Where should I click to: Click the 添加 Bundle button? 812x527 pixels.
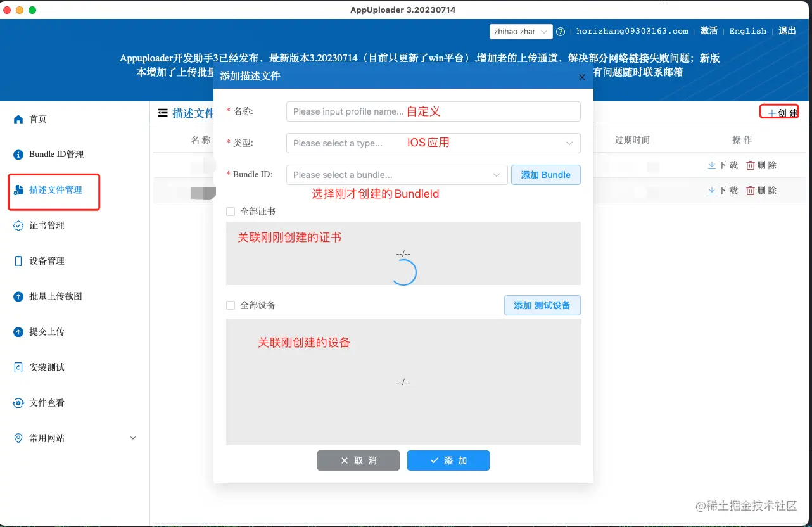[x=546, y=175]
